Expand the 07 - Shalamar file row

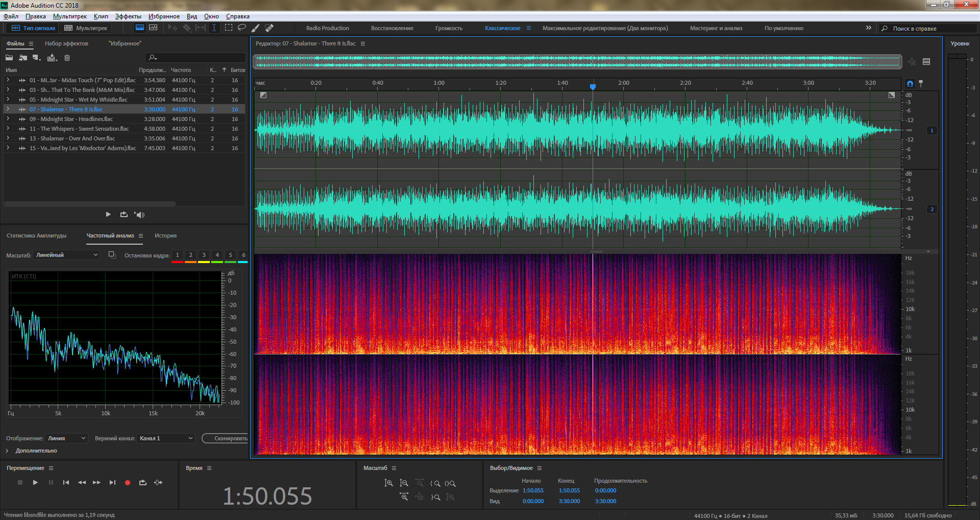click(x=8, y=109)
